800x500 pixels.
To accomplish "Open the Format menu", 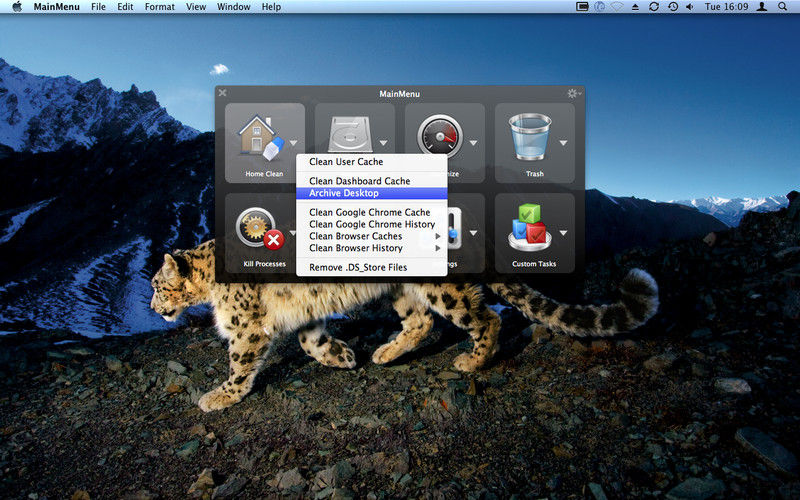I will (x=160, y=7).
